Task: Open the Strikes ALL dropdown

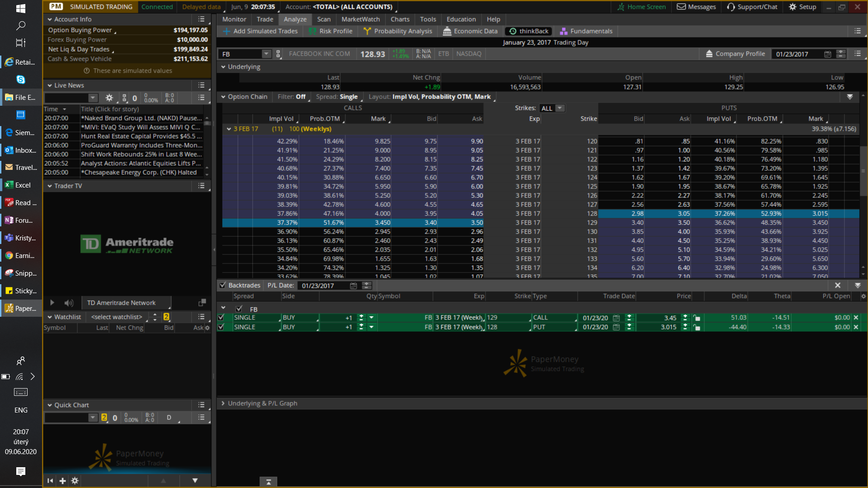Action: [560, 108]
